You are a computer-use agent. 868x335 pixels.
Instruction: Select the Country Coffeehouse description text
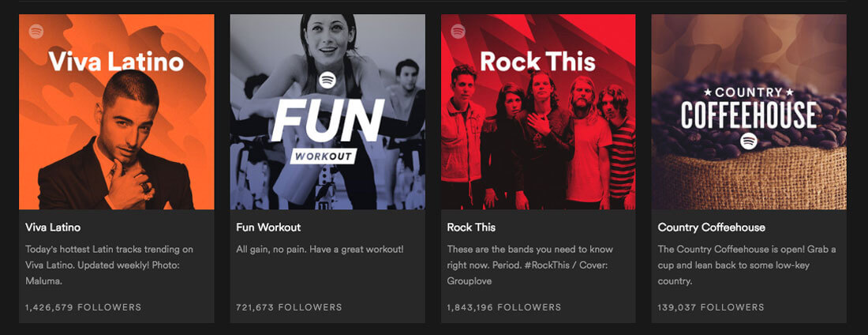[746, 265]
